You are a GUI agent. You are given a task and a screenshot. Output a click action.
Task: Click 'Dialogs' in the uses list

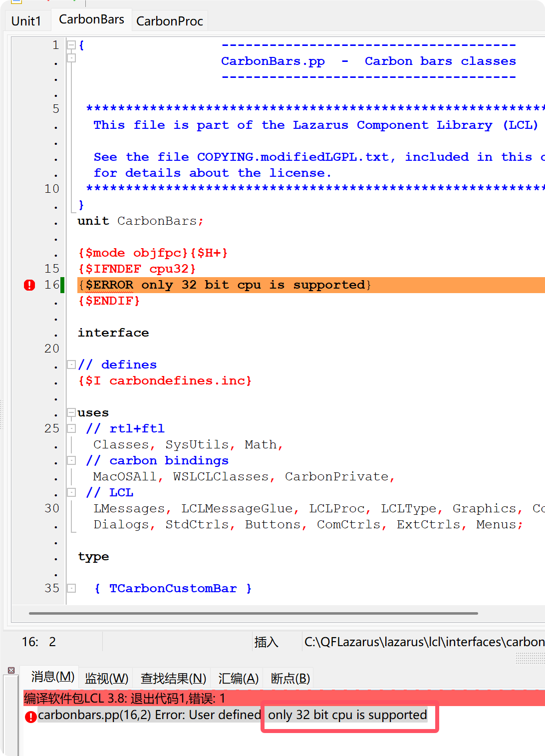coord(121,524)
